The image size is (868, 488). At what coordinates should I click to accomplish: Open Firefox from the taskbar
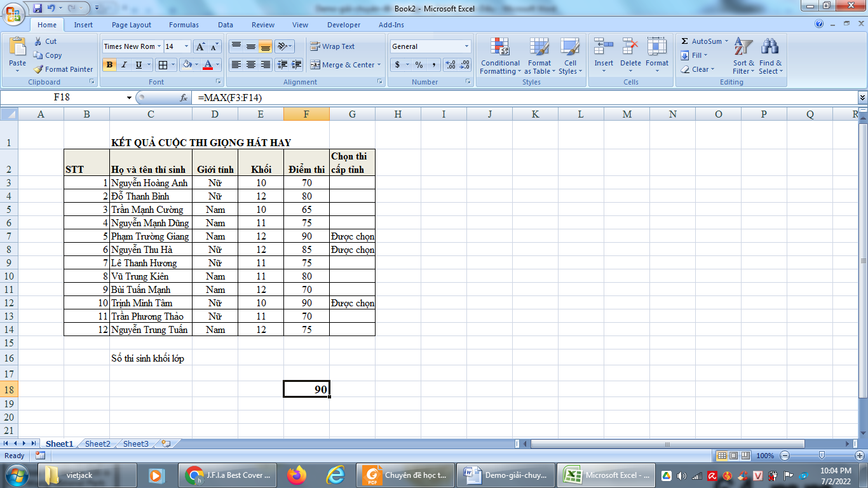[296, 475]
